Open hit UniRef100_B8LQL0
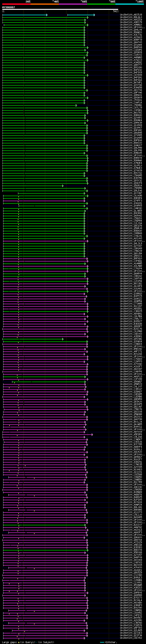The image size is (146, 644). pos(131,17)
